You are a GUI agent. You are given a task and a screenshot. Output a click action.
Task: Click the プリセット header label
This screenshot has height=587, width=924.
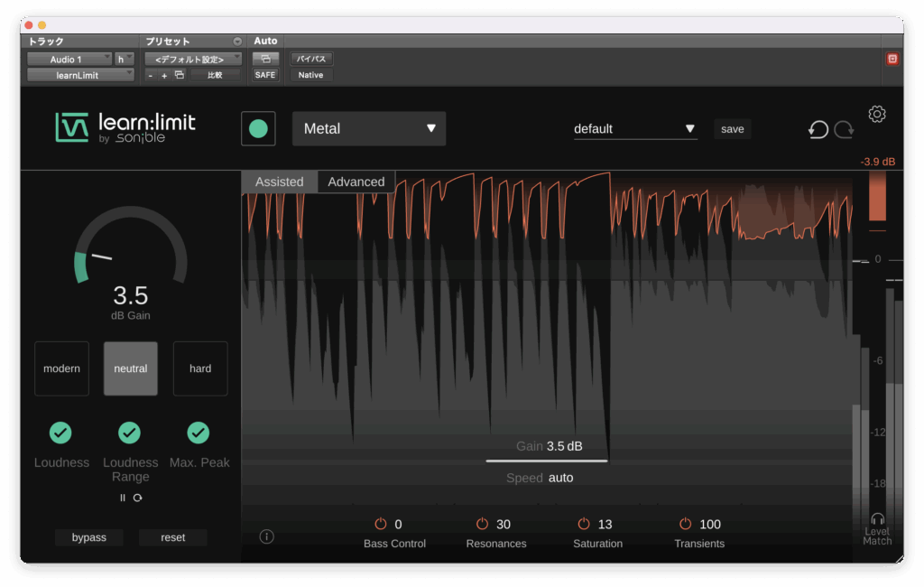coord(168,42)
